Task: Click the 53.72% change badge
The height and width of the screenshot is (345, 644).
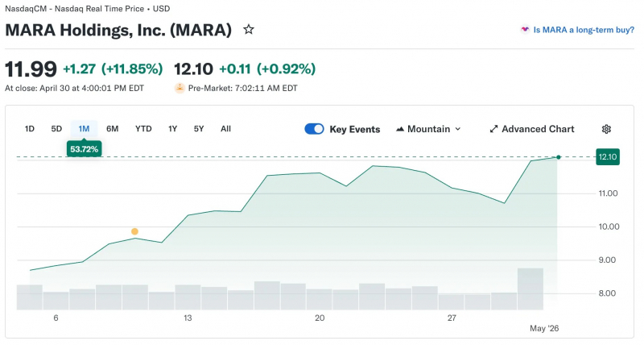Action: [84, 149]
